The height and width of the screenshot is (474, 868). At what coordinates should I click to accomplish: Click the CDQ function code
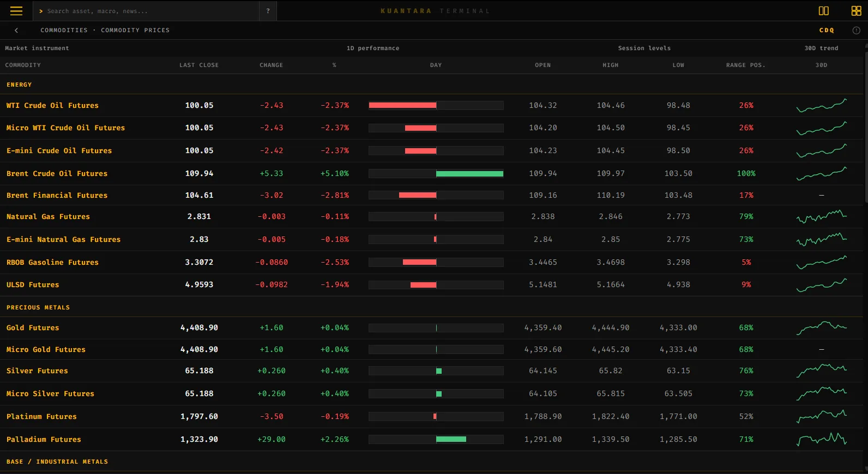[x=827, y=31]
